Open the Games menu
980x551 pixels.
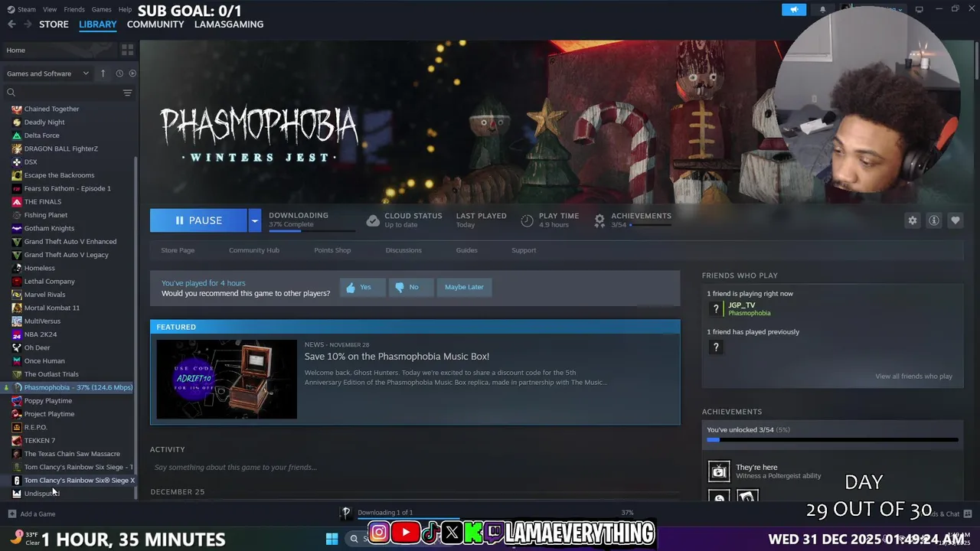(x=101, y=9)
